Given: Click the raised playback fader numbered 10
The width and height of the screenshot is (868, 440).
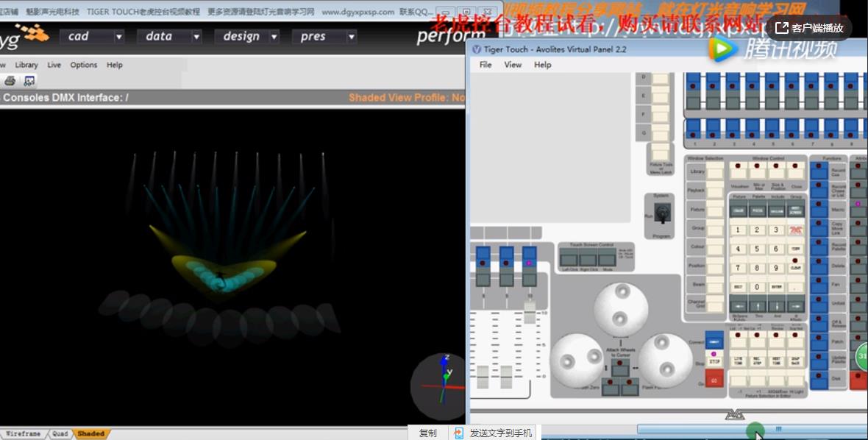Looking at the screenshot, I should tap(530, 312).
